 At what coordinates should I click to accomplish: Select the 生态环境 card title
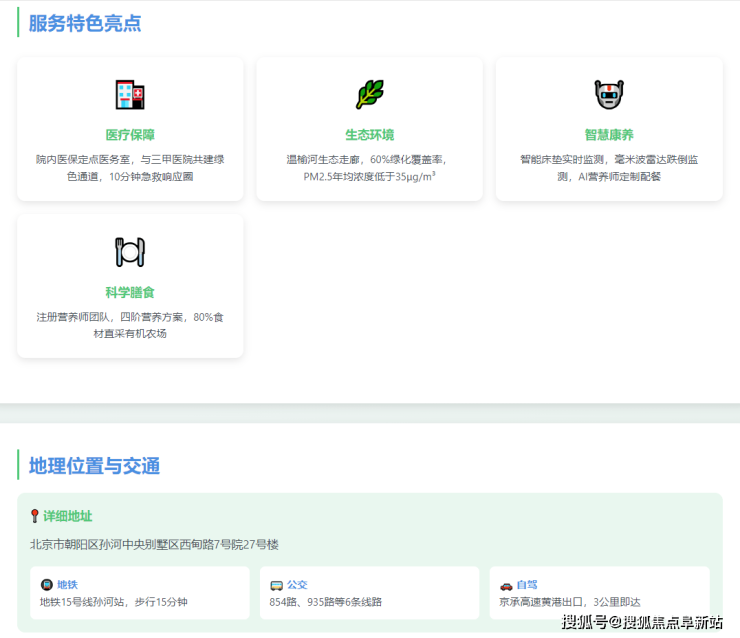click(369, 135)
